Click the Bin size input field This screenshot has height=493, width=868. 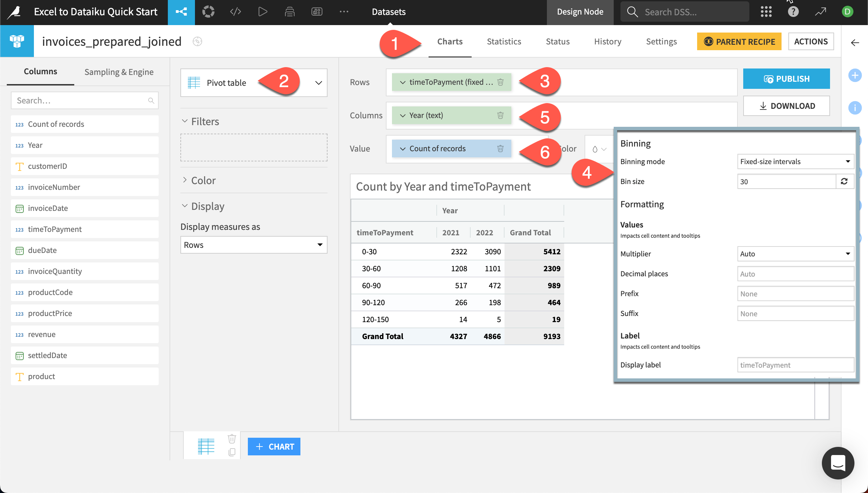coord(787,181)
